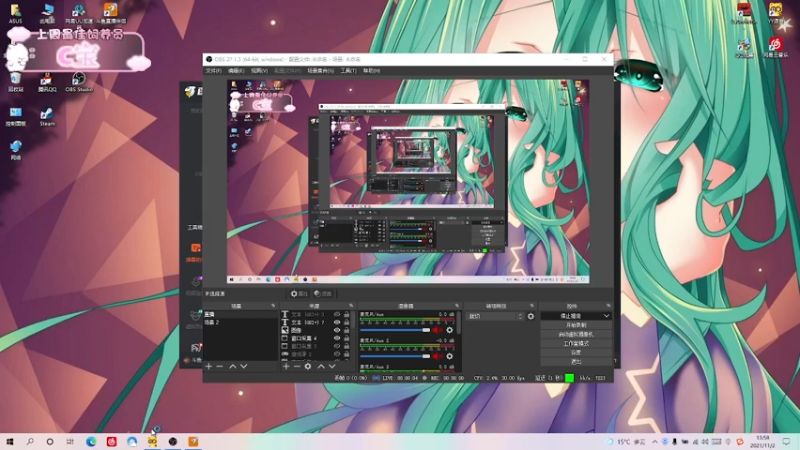Open taskbar search magnifier

coord(30,441)
